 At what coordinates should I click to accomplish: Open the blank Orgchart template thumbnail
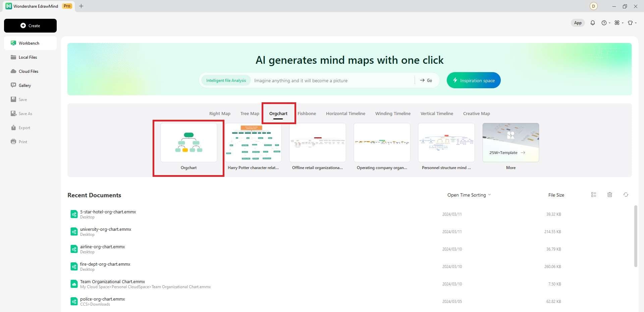(x=189, y=143)
